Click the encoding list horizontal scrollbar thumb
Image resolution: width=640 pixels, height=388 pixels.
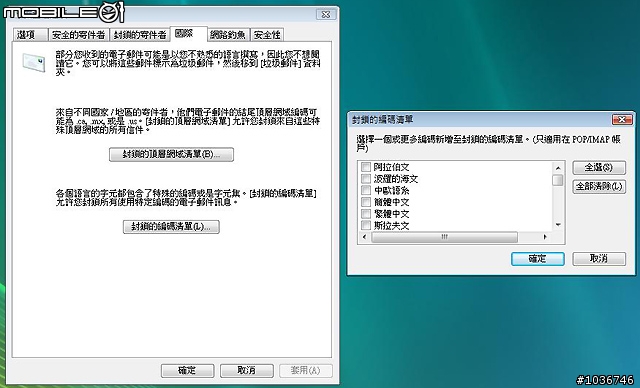click(444, 237)
